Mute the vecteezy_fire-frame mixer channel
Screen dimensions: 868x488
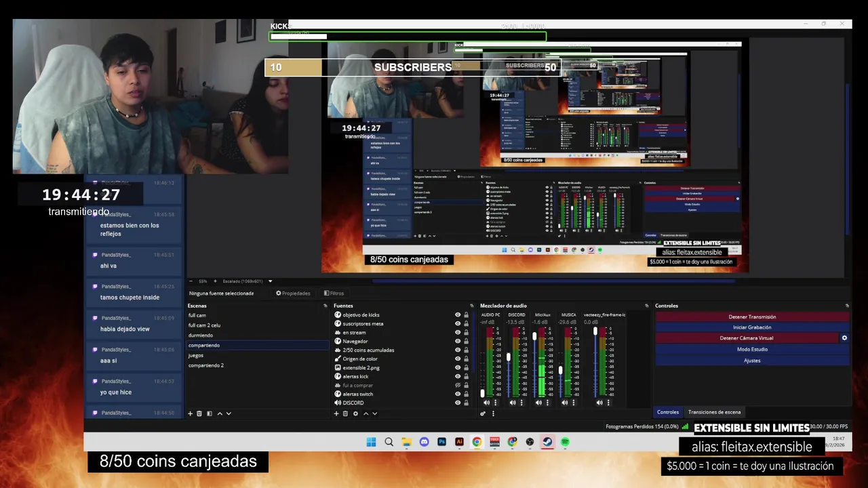(x=599, y=403)
